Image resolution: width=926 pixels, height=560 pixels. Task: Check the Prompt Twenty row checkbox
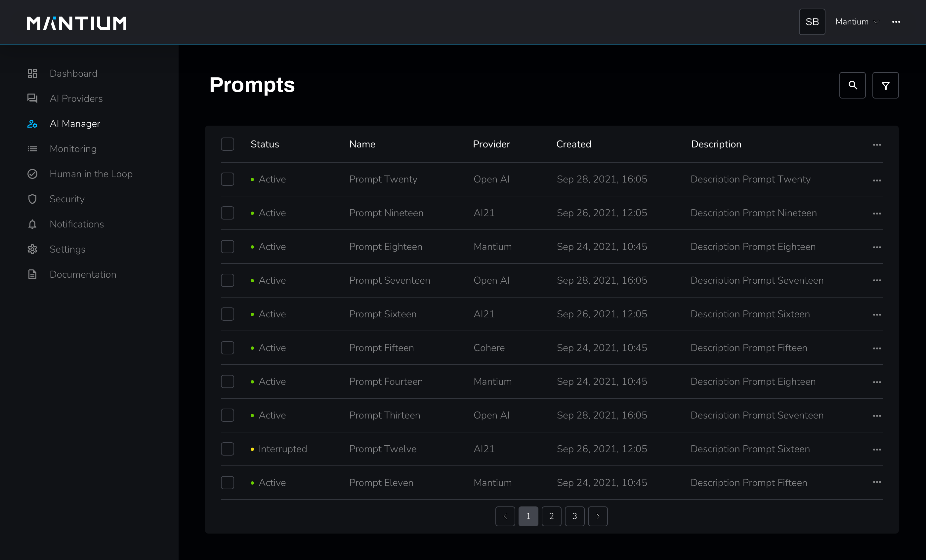(228, 179)
